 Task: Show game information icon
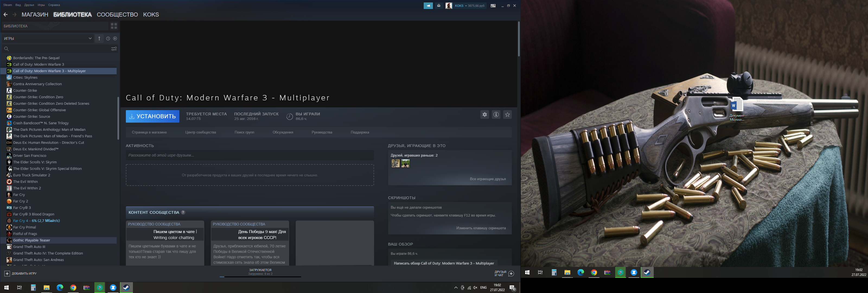click(496, 115)
